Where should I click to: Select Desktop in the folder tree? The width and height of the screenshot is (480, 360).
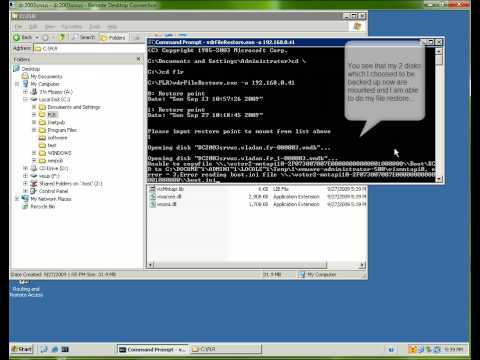point(31,69)
